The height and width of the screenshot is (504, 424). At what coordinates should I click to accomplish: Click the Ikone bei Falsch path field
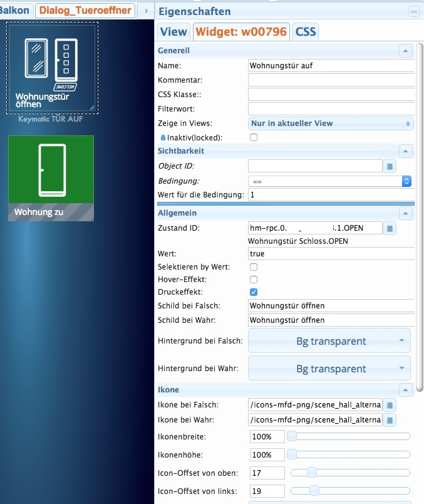coord(315,405)
